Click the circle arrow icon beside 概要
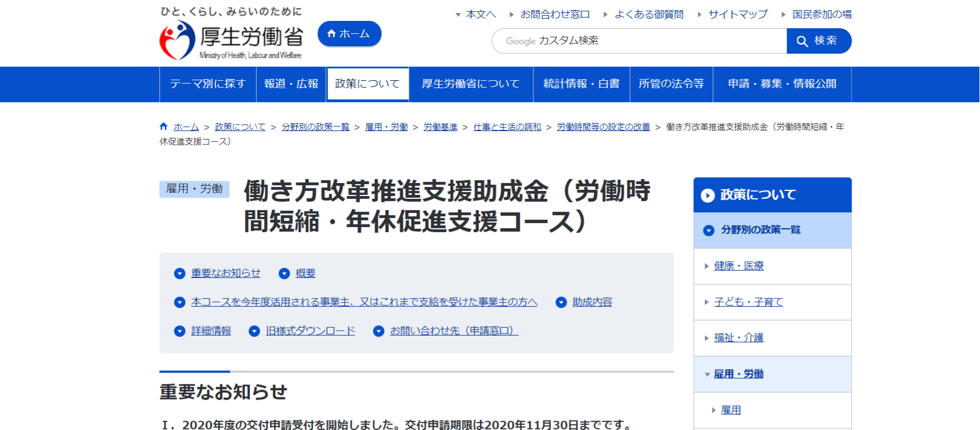This screenshot has width=980, height=430. pyautogui.click(x=284, y=273)
